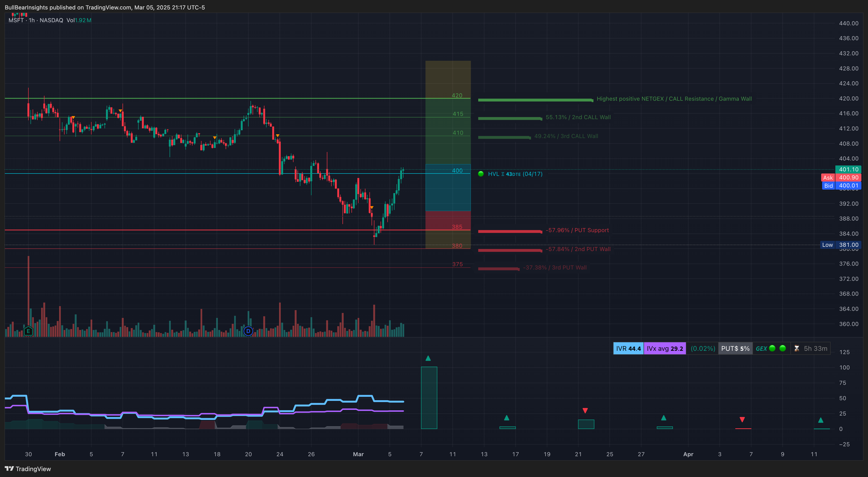Image resolution: width=868 pixels, height=477 pixels.
Task: Click the first green GEX status dot
Action: [x=772, y=348]
